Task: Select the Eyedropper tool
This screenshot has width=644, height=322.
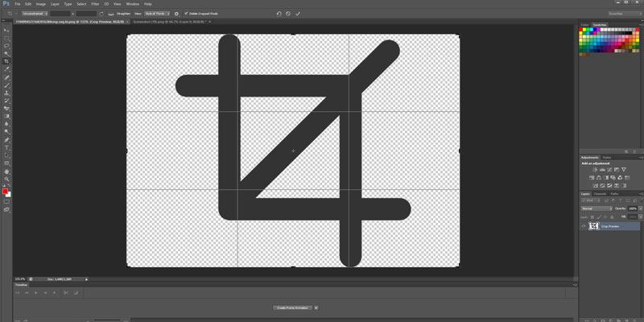Action: pyautogui.click(x=6, y=69)
